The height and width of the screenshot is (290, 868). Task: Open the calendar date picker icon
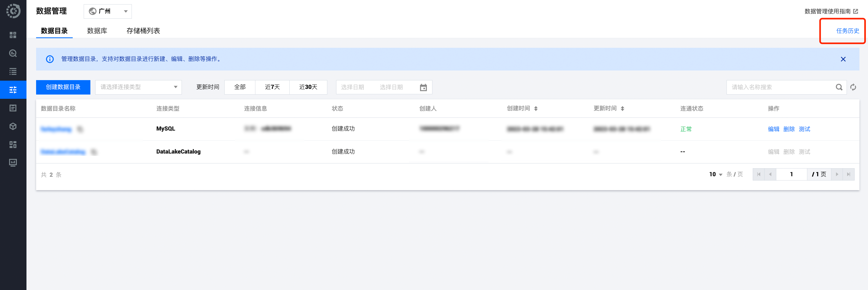click(423, 88)
